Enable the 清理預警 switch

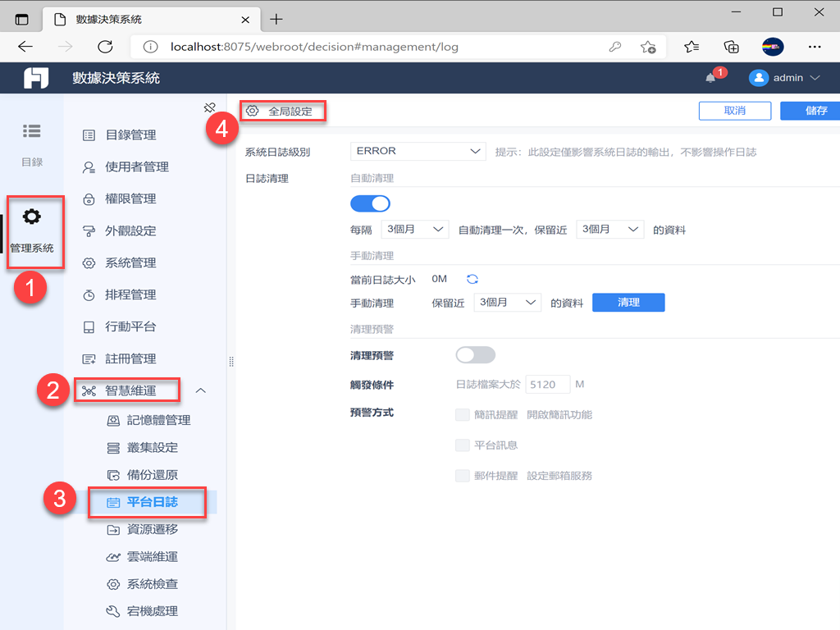pyautogui.click(x=475, y=353)
